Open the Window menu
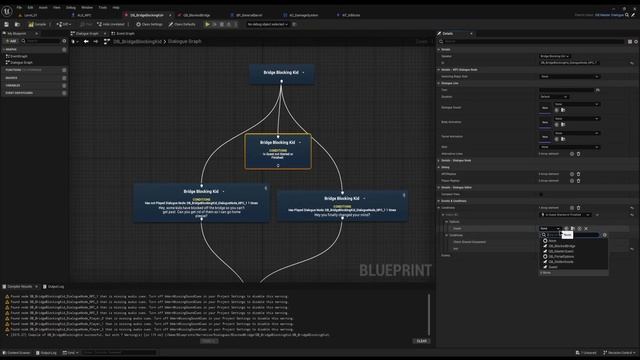 coord(87,7)
